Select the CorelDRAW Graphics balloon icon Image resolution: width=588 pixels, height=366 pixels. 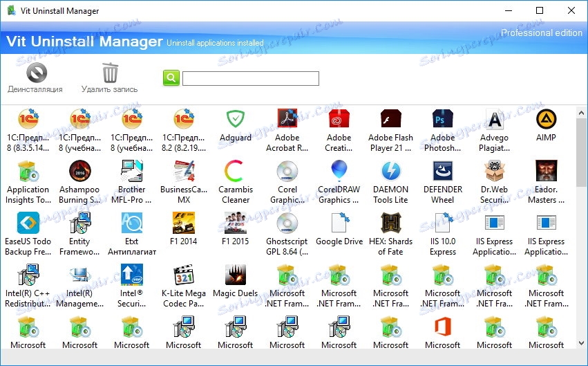point(339,171)
